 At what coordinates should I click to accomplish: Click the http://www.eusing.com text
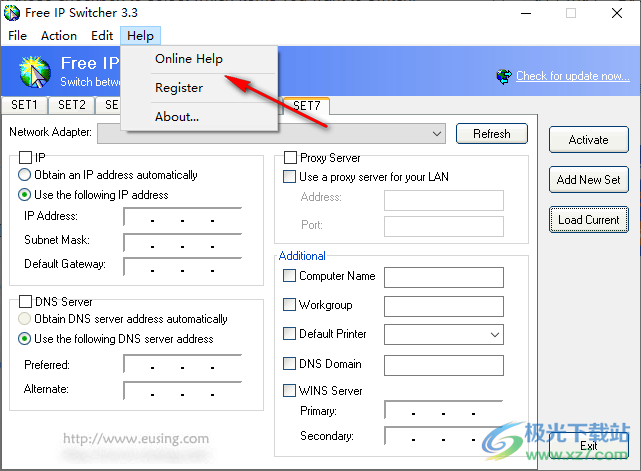pyautogui.click(x=136, y=439)
